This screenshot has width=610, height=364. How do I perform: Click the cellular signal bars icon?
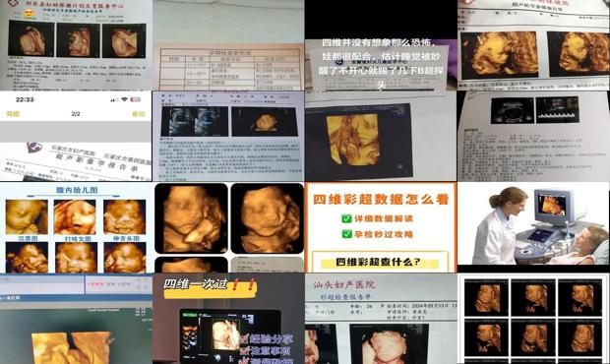(114, 99)
